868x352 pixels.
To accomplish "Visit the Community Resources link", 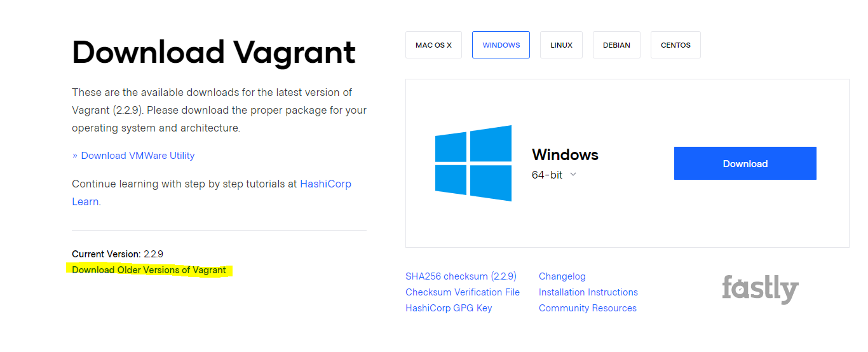I will click(588, 308).
